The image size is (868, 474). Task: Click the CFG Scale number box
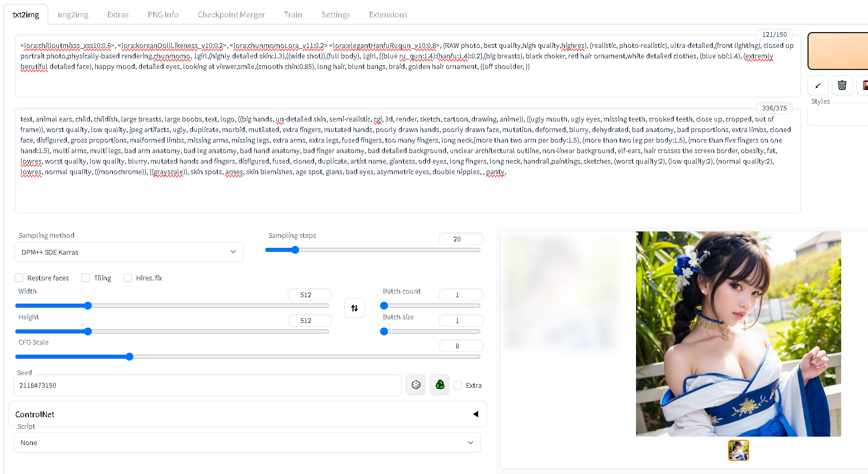[x=461, y=346]
